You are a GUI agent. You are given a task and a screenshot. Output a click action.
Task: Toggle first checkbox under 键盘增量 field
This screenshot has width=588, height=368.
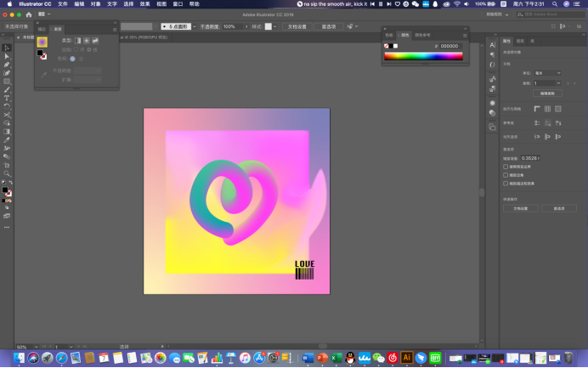coord(506,167)
